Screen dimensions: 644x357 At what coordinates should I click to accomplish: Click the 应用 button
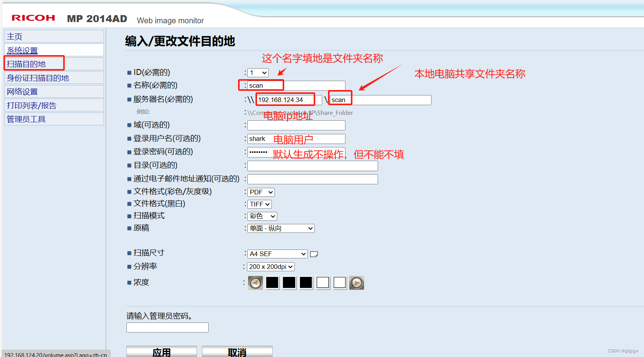[162, 352]
